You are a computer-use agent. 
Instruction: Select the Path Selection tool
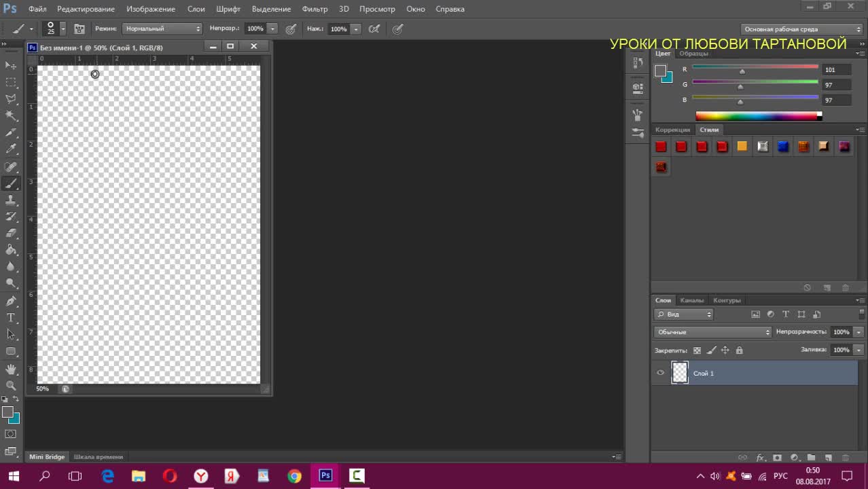[x=11, y=334]
